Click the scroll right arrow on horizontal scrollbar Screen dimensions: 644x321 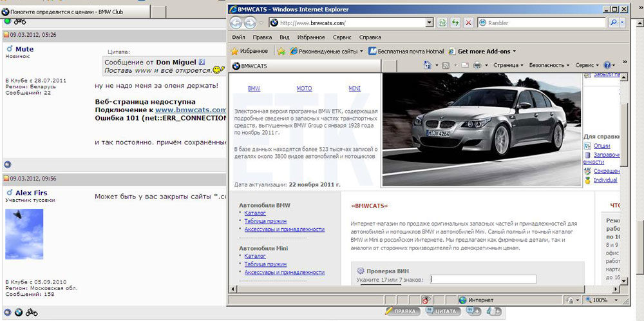point(616,289)
